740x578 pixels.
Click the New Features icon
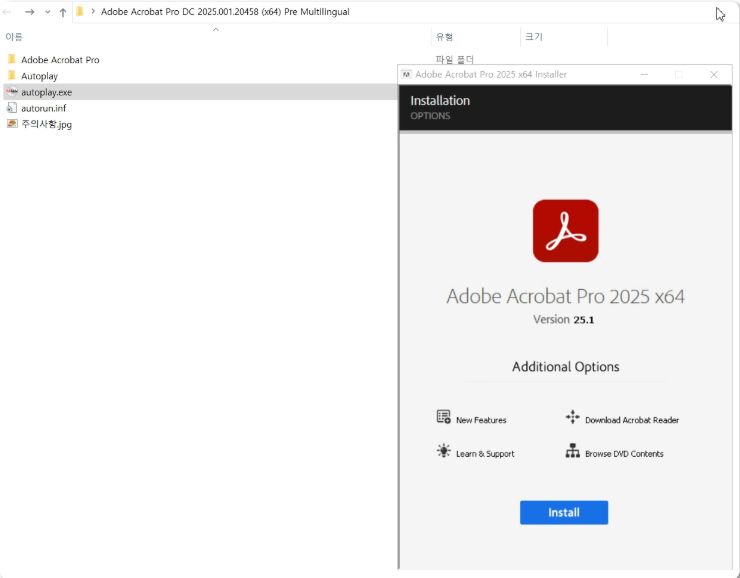pyautogui.click(x=444, y=417)
